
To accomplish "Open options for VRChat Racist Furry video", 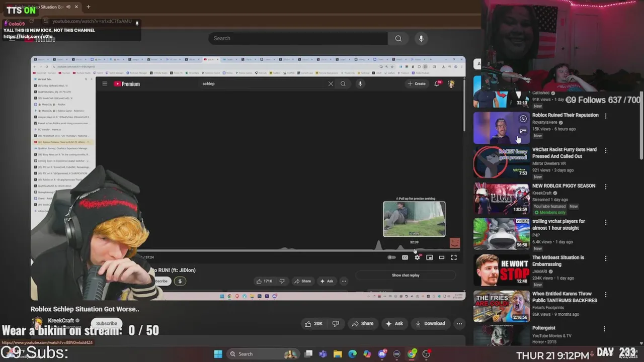I will [606, 150].
